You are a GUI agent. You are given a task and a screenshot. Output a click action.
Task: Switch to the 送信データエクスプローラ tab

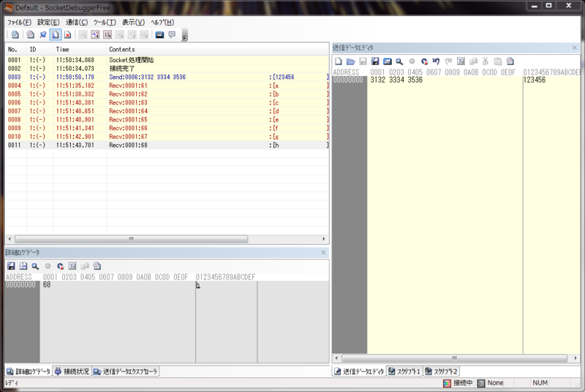click(x=126, y=372)
